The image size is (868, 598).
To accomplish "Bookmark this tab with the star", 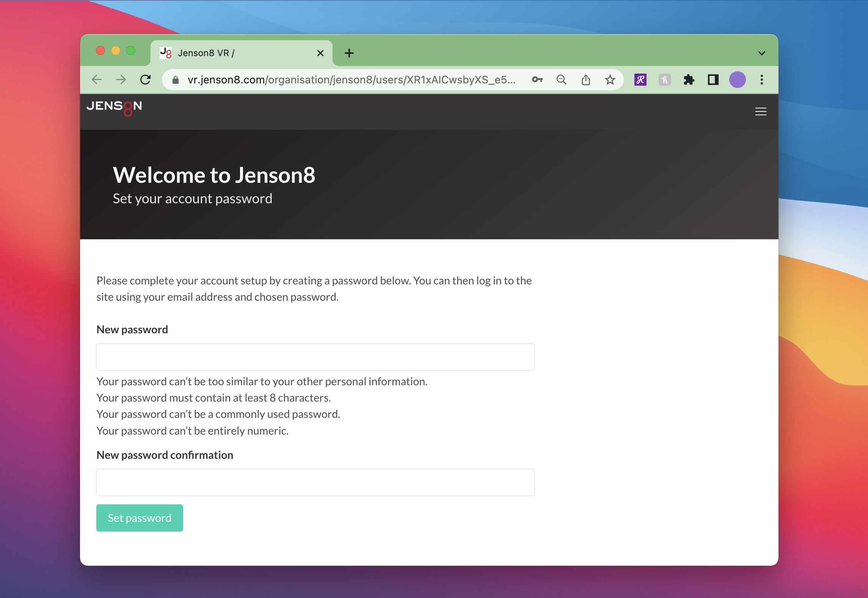I will 610,80.
